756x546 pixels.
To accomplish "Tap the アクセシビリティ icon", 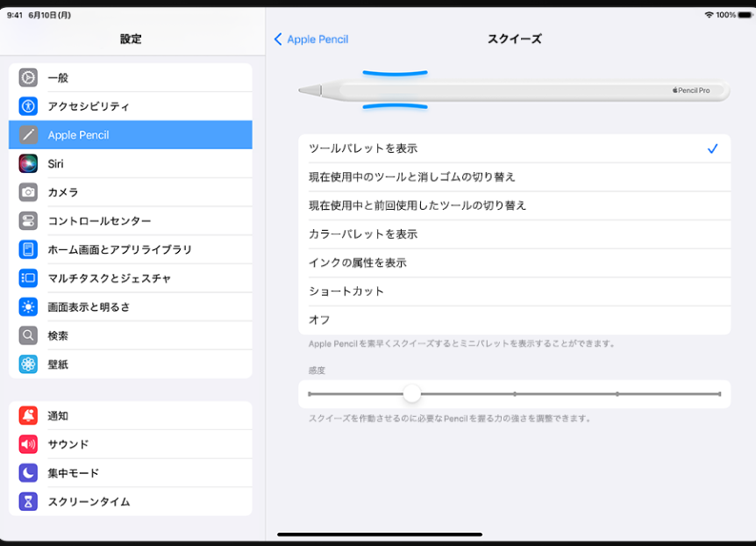I will [28, 106].
